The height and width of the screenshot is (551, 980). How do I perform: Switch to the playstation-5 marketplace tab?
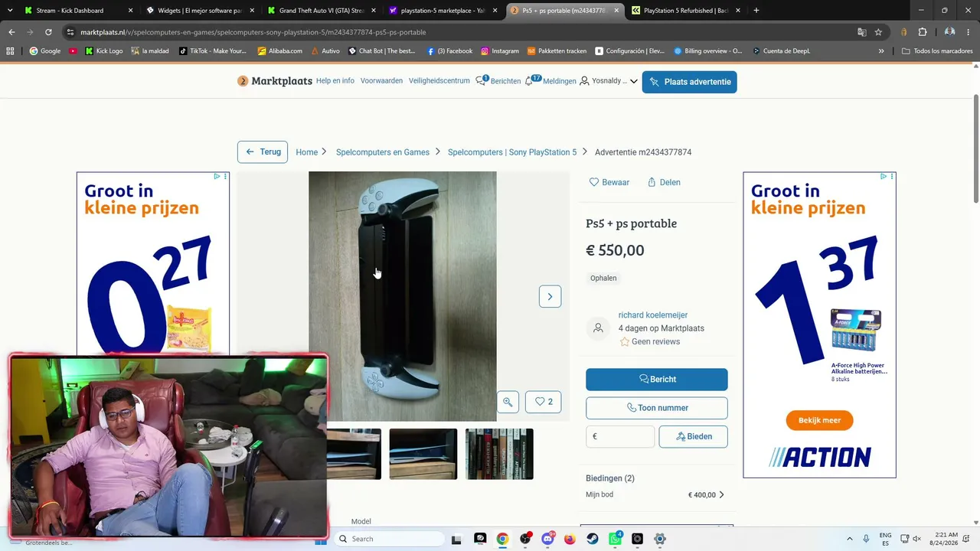[443, 11]
